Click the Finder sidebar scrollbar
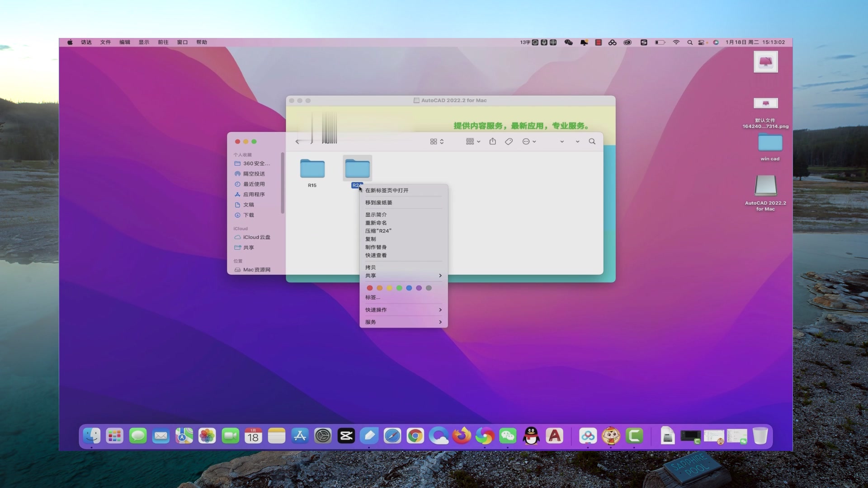 point(283,183)
